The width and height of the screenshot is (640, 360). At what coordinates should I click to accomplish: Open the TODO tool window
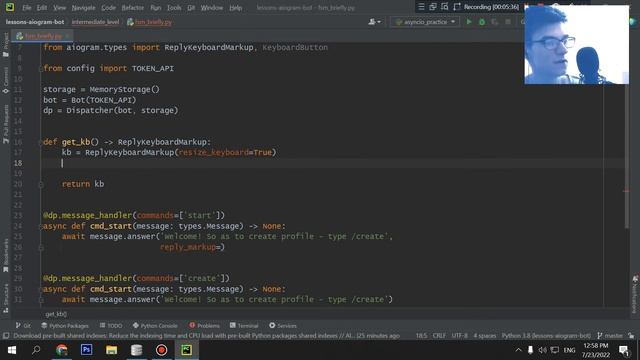coord(111,326)
